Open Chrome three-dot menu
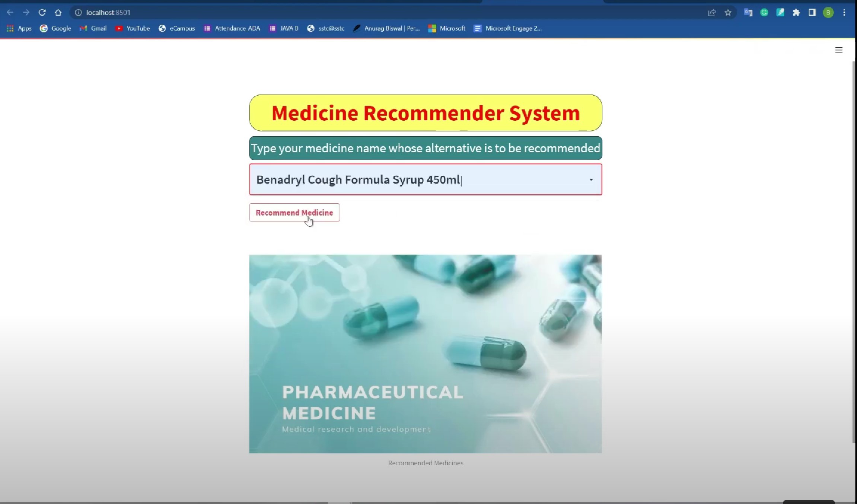Viewport: 857px width, 504px height. (844, 12)
